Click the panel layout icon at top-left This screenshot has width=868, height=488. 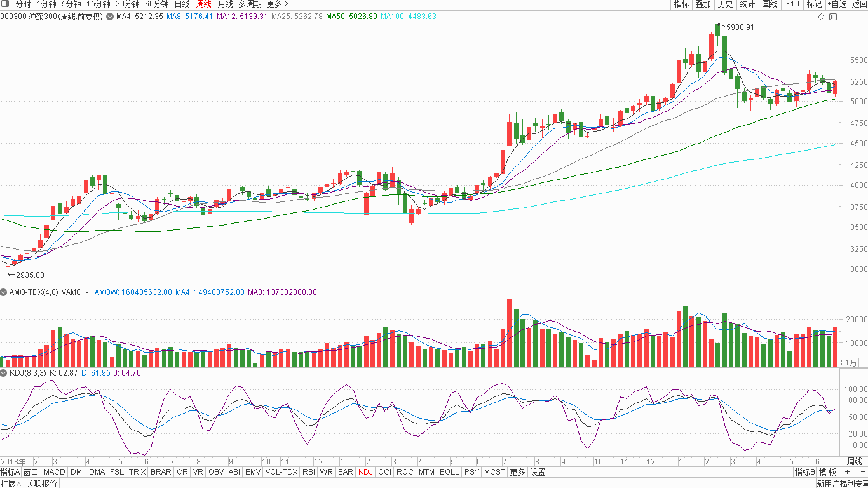tap(6, 4)
